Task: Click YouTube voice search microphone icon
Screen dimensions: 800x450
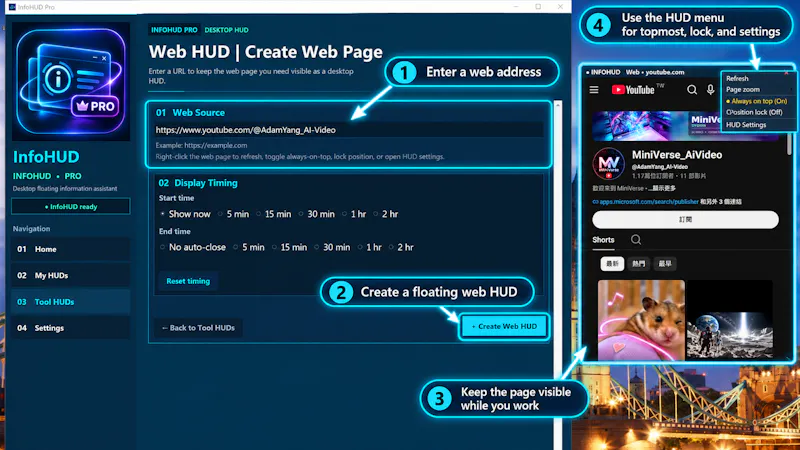Action: (710, 90)
